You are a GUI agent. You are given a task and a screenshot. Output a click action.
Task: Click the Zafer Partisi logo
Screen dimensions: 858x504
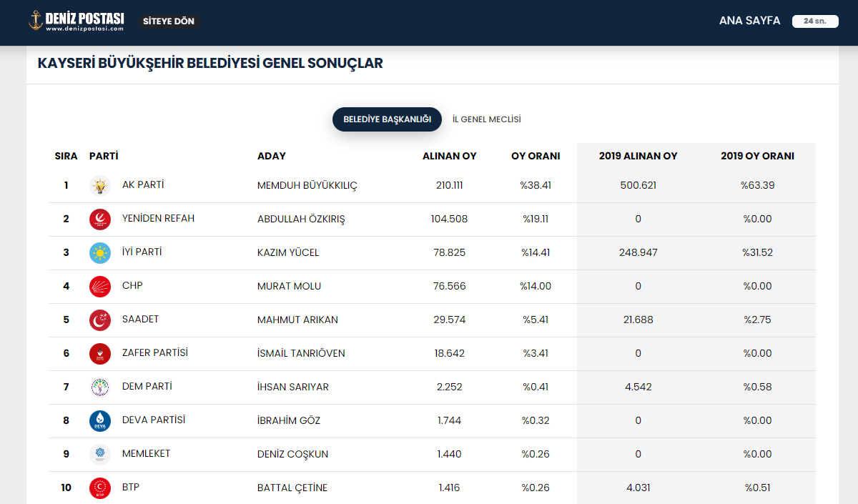point(100,354)
